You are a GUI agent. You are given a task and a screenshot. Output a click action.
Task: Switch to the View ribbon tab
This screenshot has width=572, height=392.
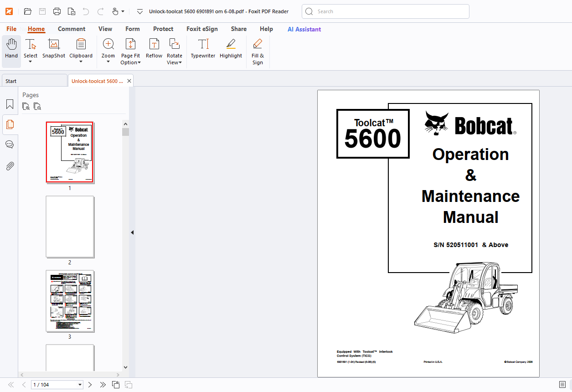(x=105, y=29)
